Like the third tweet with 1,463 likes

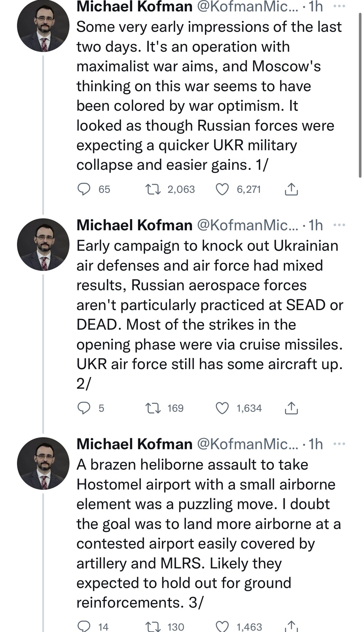222,627
